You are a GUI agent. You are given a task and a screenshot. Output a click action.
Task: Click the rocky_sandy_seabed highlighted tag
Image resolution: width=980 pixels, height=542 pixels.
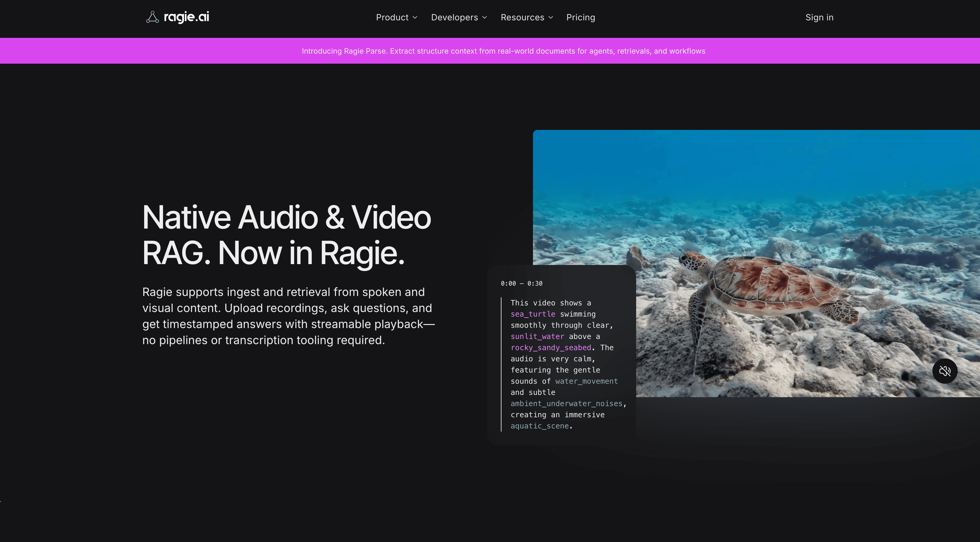pos(551,348)
